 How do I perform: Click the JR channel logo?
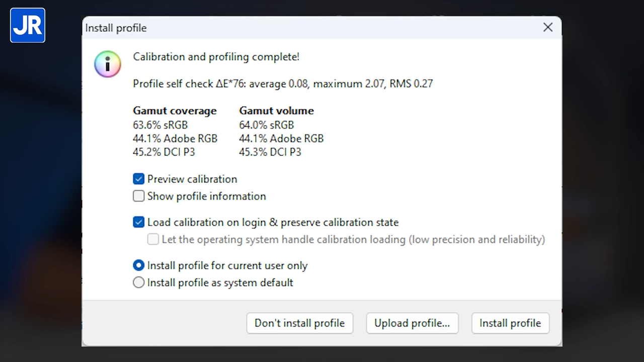tap(28, 25)
